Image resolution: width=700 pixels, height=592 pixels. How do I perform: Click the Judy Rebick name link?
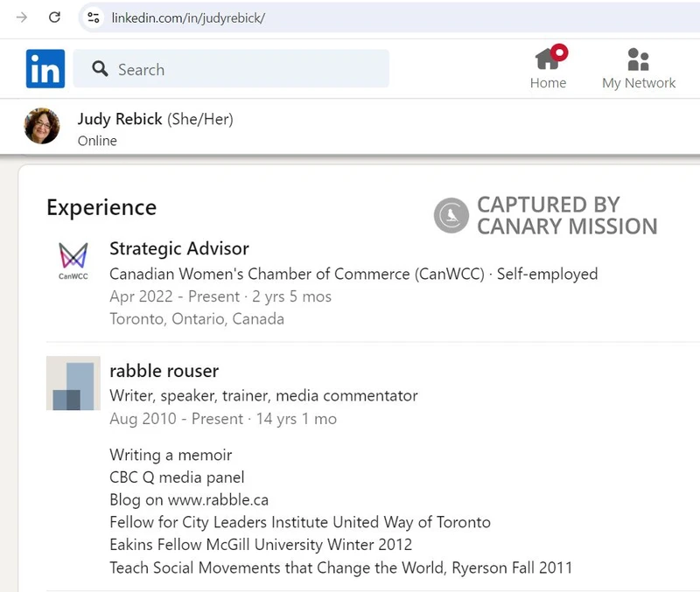coord(120,119)
